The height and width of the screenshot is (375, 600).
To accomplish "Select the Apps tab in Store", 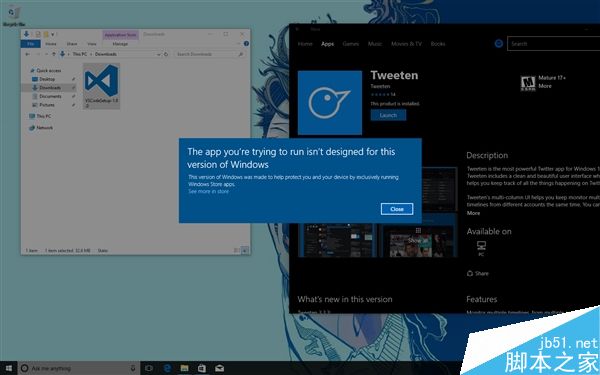I will coord(328,44).
